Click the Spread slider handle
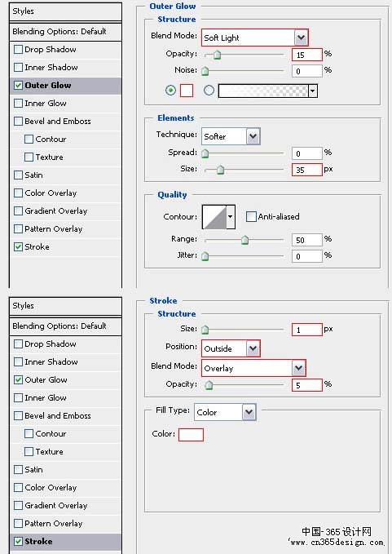The image size is (392, 554). 205,153
